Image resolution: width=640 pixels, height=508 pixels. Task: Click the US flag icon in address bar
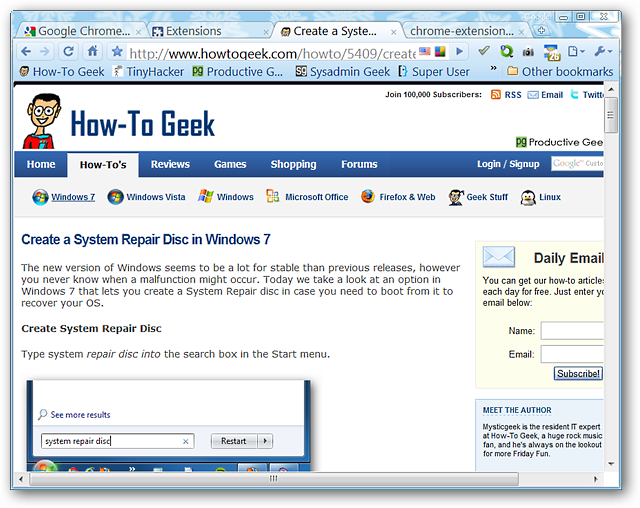pos(425,51)
